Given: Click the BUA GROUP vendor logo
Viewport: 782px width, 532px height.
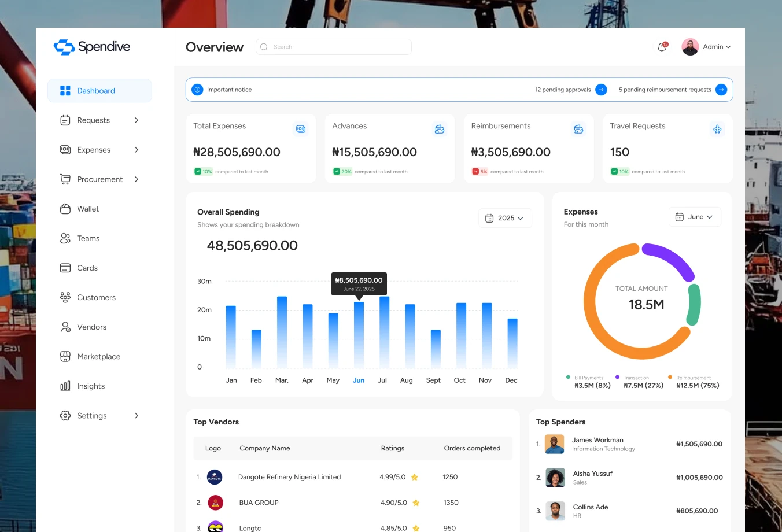Looking at the screenshot, I should coord(215,503).
